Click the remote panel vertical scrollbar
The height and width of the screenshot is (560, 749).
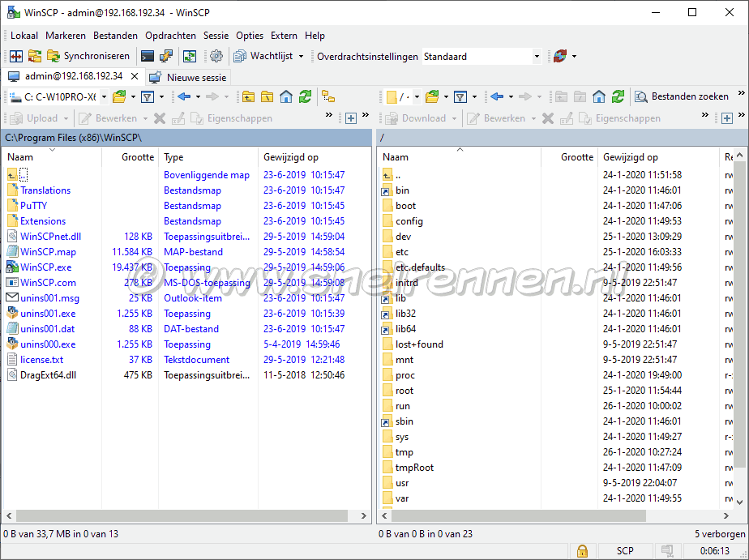click(x=739, y=315)
